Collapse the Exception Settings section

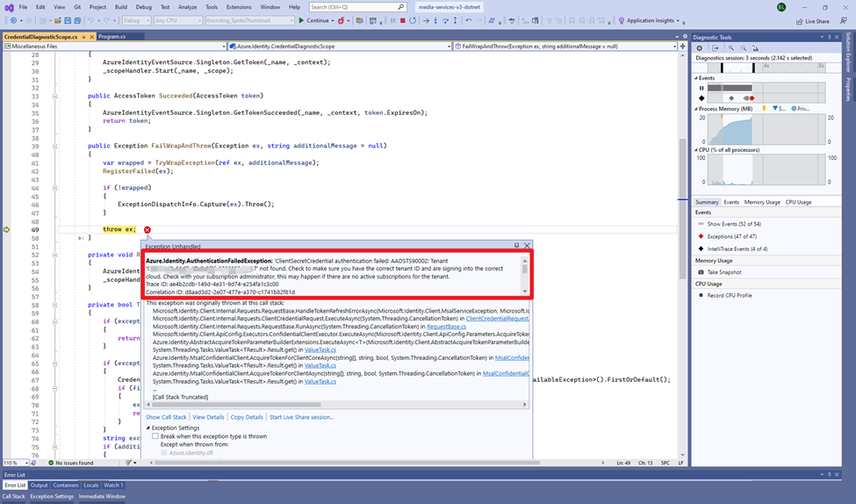point(147,428)
